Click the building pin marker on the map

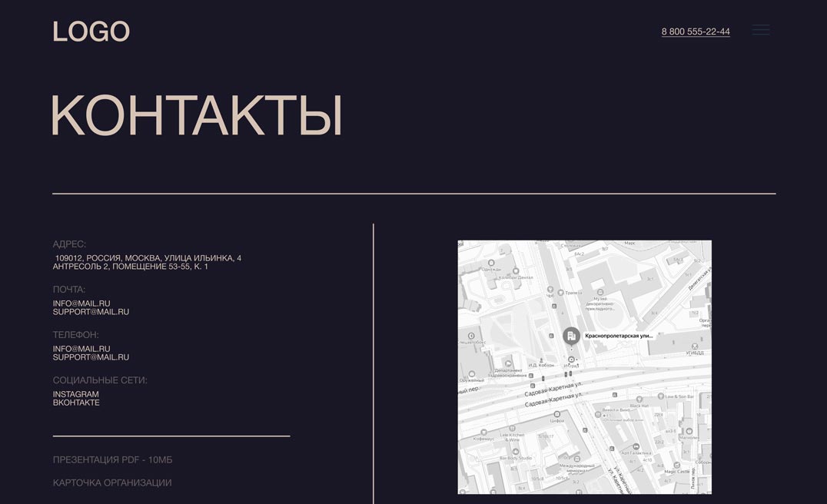[x=571, y=336]
